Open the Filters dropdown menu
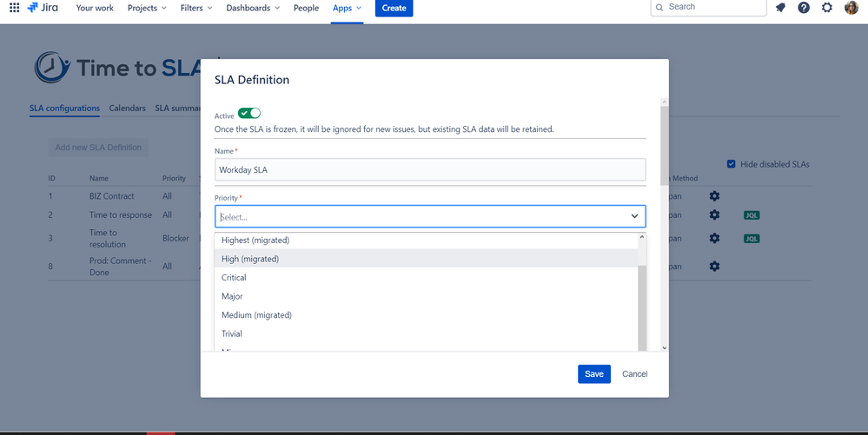Screen dimensions: 868x435 [196, 8]
